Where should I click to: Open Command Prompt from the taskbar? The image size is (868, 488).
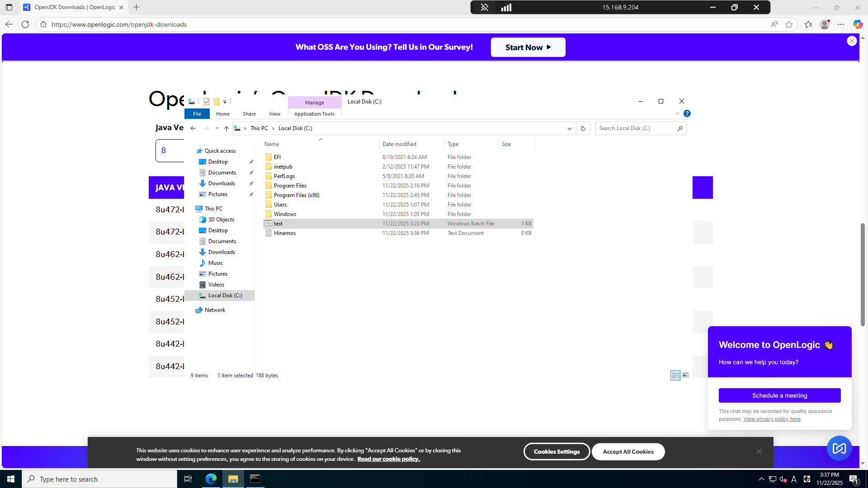click(x=255, y=479)
